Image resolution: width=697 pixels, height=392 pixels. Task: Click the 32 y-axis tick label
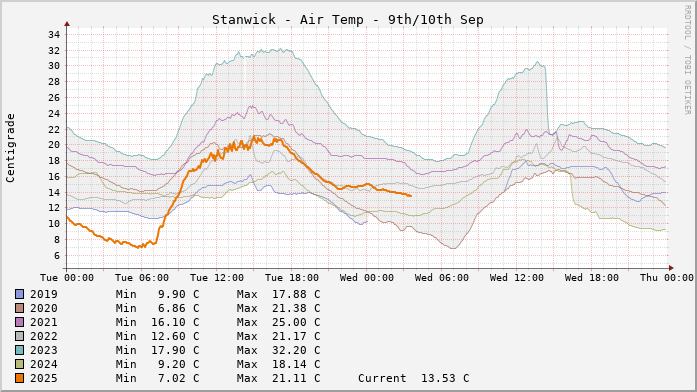54,51
